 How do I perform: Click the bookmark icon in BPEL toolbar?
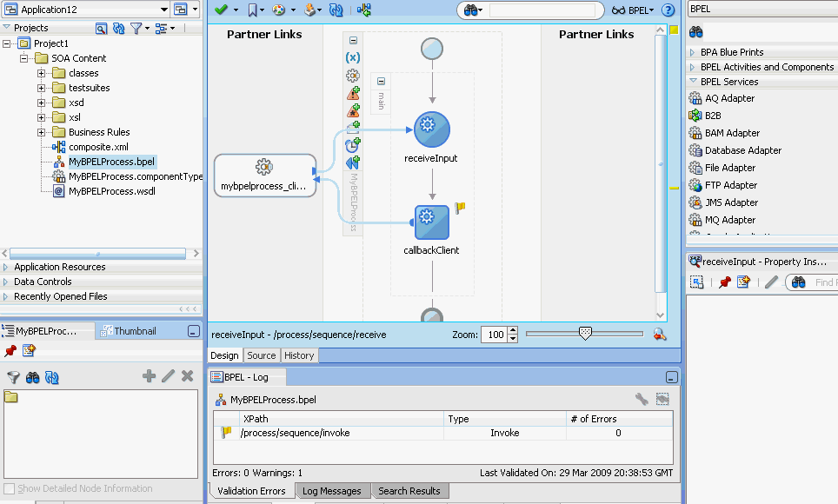coord(252,10)
